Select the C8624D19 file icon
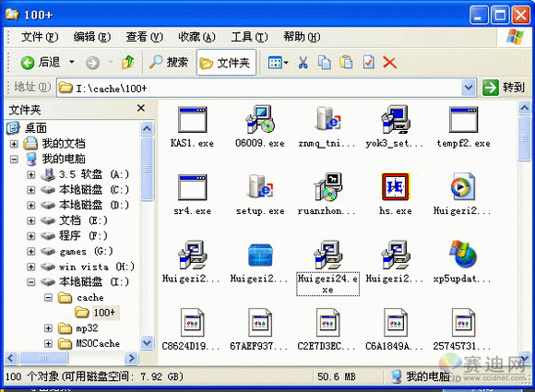The width and height of the screenshot is (535, 392). click(192, 323)
